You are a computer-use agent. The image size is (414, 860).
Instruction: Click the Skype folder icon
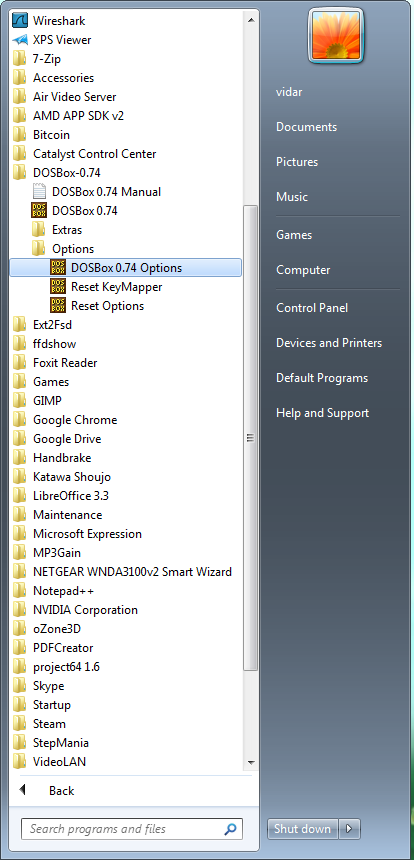[20, 686]
